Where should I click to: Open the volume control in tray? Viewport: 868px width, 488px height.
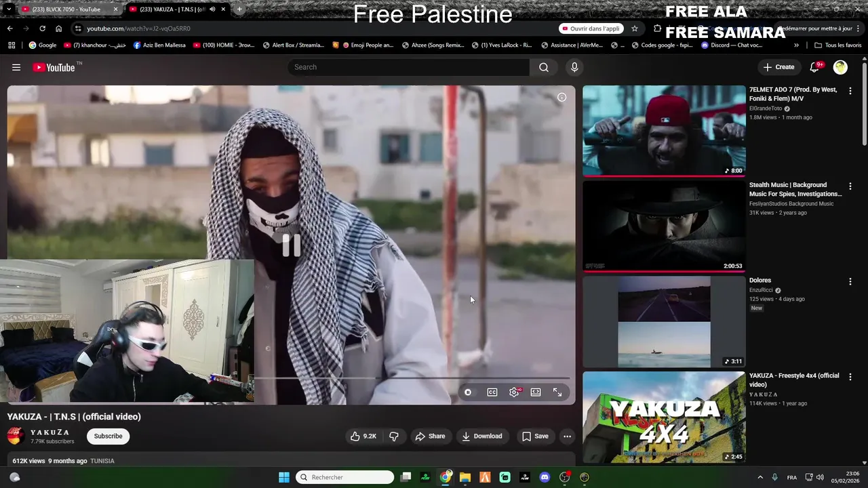pyautogui.click(x=820, y=477)
